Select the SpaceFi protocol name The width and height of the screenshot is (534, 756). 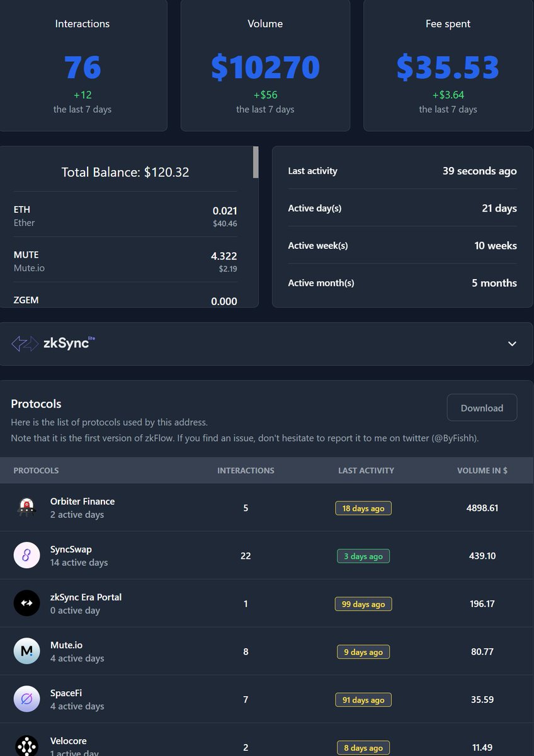click(66, 693)
